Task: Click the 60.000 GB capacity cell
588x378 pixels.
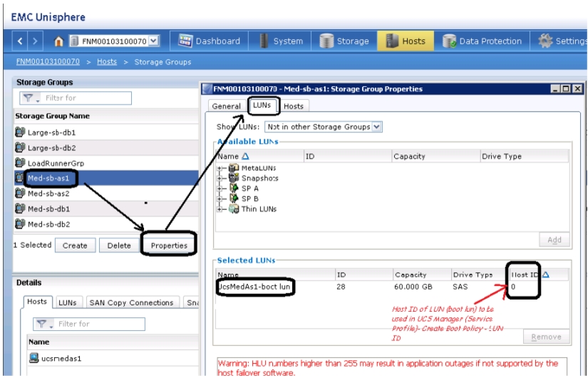Action: pyautogui.click(x=413, y=287)
